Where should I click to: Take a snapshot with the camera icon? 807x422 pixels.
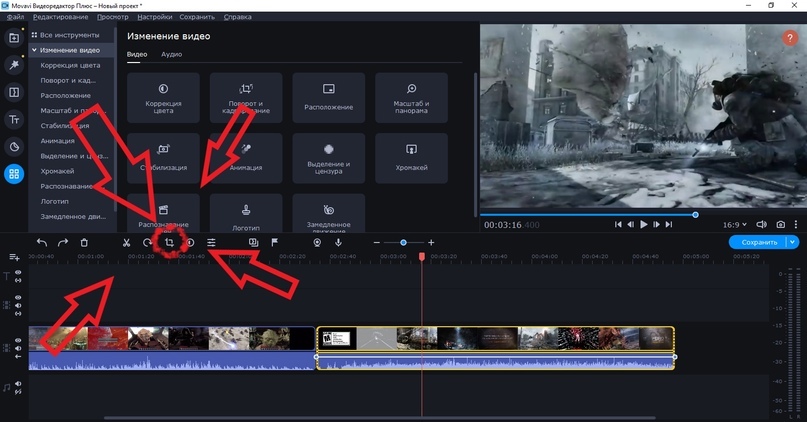coord(781,224)
